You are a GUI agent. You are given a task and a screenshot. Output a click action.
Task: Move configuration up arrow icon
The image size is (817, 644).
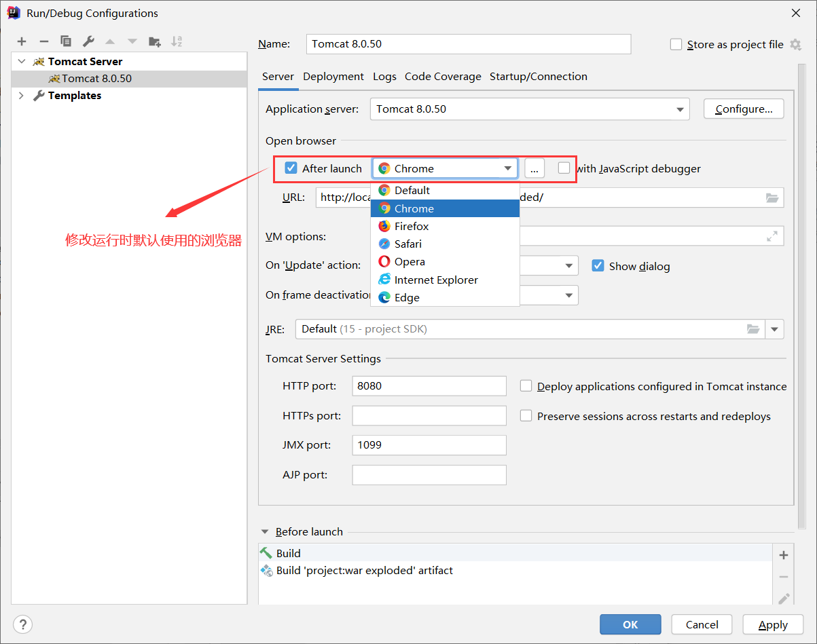pyautogui.click(x=110, y=41)
